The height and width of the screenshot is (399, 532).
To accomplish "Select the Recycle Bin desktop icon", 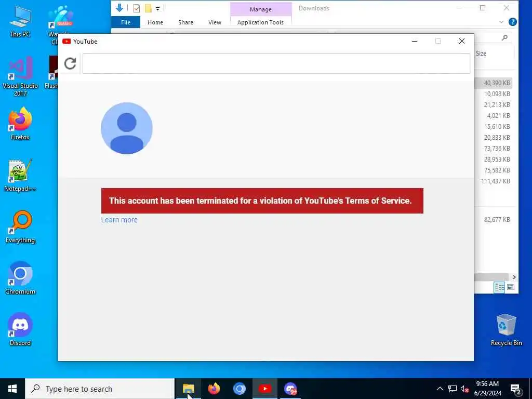I will pos(506,330).
